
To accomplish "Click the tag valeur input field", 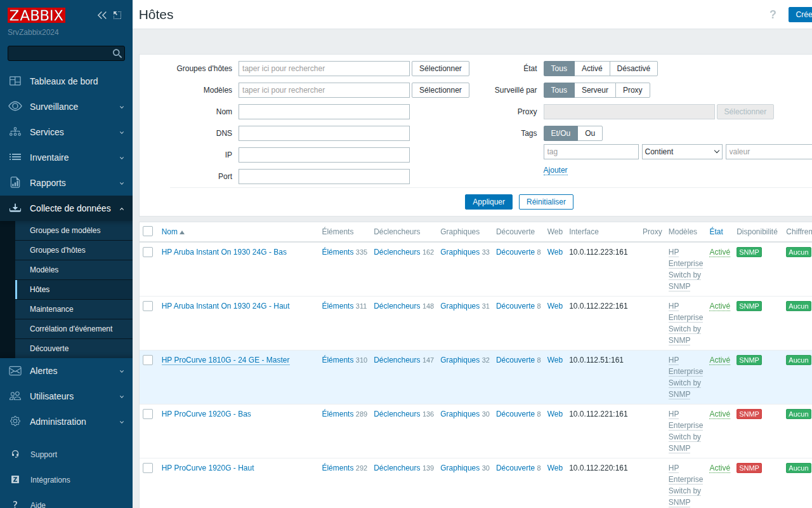I will tap(769, 152).
